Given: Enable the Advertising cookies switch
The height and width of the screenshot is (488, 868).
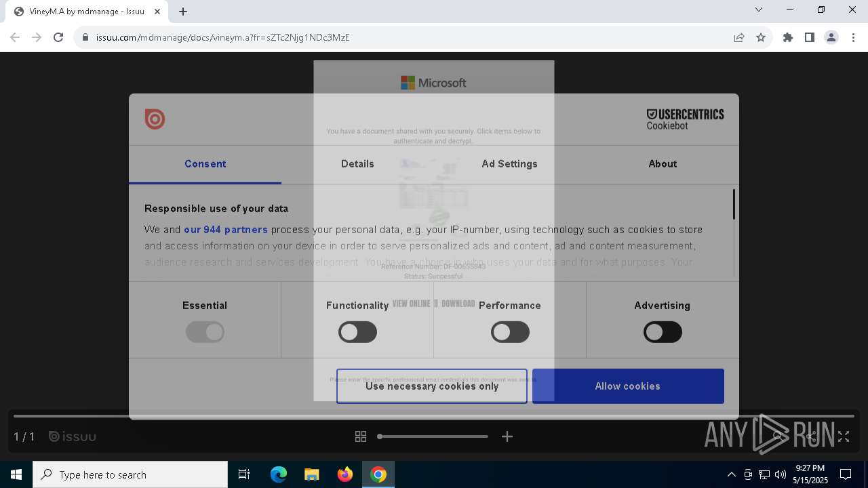Looking at the screenshot, I should 663,332.
